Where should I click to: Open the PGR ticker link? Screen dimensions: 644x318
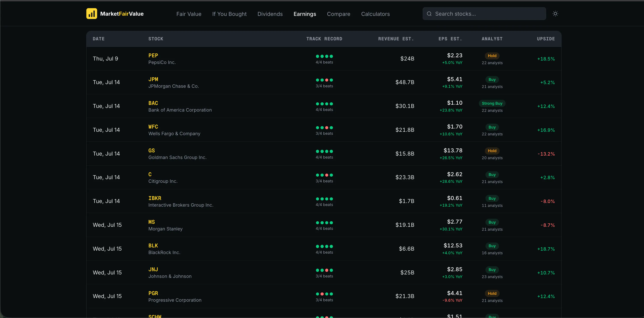coord(153,293)
